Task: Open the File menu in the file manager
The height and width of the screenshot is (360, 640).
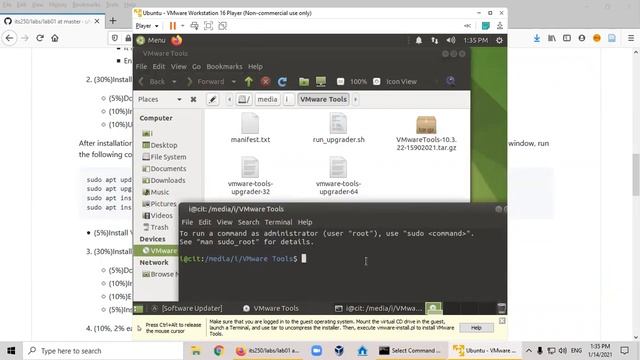Action: point(141,67)
